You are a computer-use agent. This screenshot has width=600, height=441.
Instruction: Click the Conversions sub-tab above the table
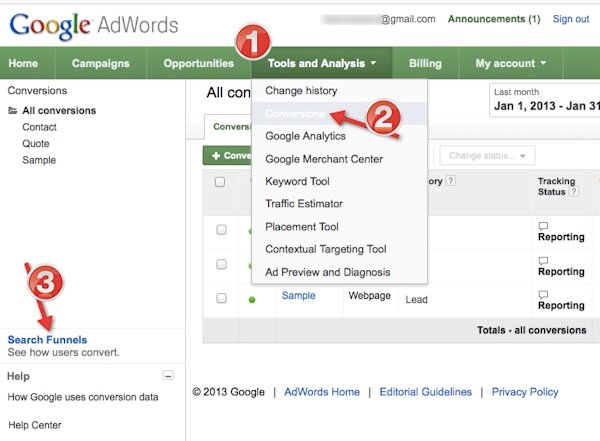(228, 127)
